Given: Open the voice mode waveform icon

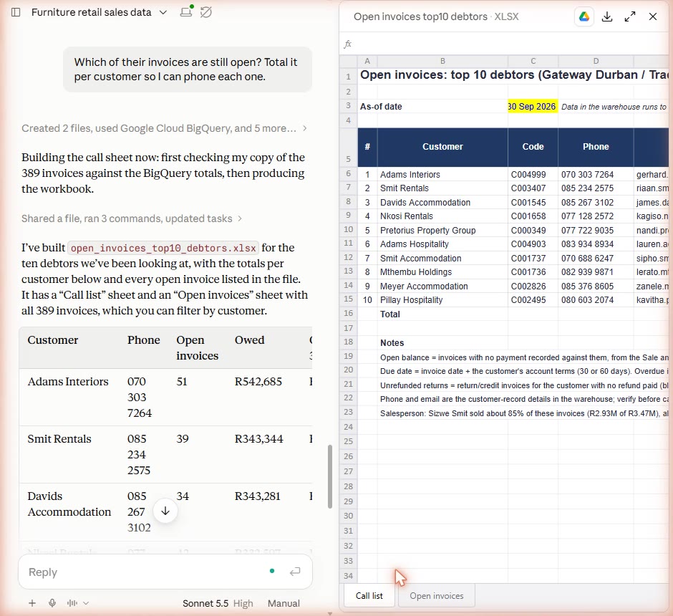Looking at the screenshot, I should [72, 603].
